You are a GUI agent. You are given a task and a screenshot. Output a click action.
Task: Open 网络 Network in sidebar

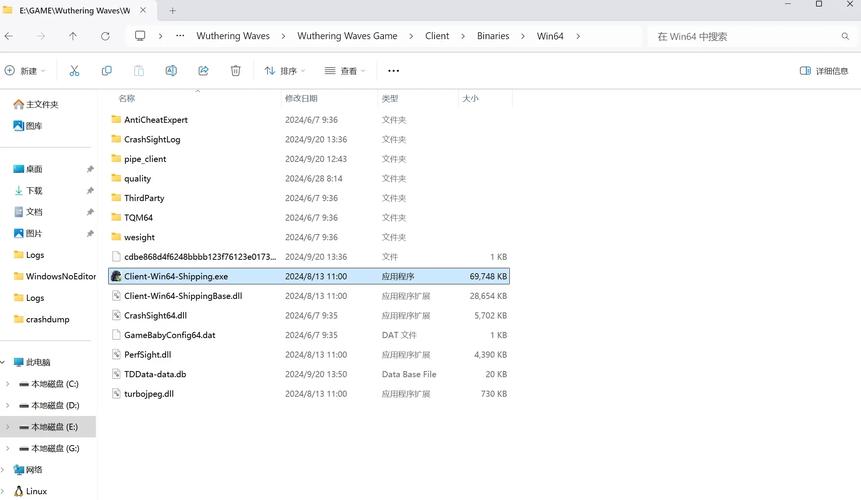tap(28, 470)
